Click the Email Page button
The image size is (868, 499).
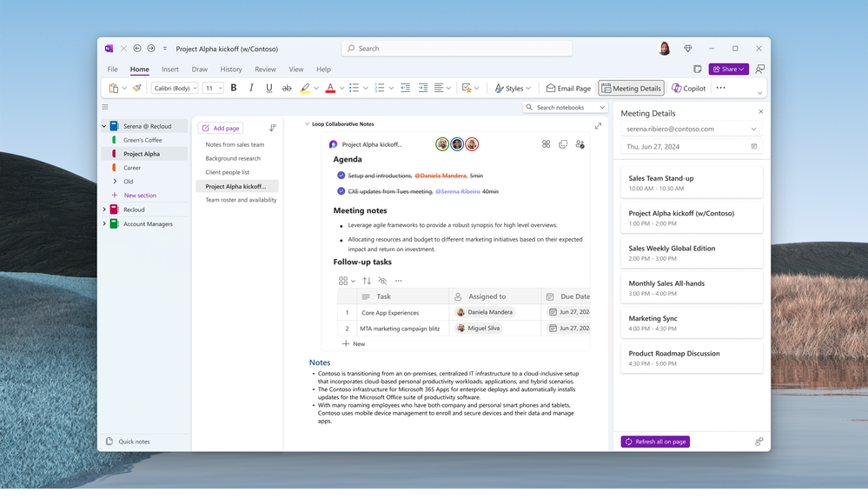pyautogui.click(x=568, y=88)
